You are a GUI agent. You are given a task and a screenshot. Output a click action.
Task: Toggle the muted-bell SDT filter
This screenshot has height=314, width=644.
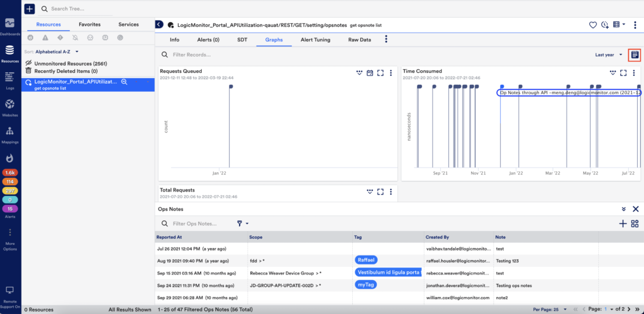coord(75,37)
